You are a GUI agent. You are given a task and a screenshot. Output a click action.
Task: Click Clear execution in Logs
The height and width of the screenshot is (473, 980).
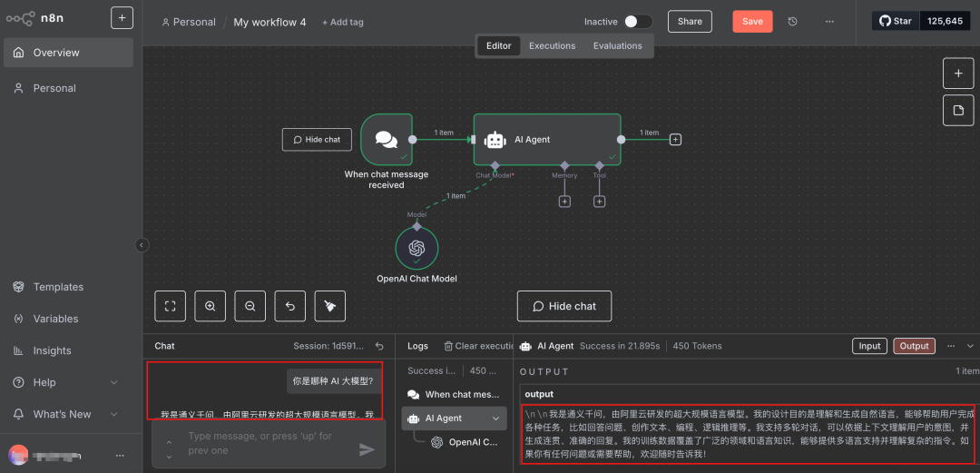pos(479,346)
